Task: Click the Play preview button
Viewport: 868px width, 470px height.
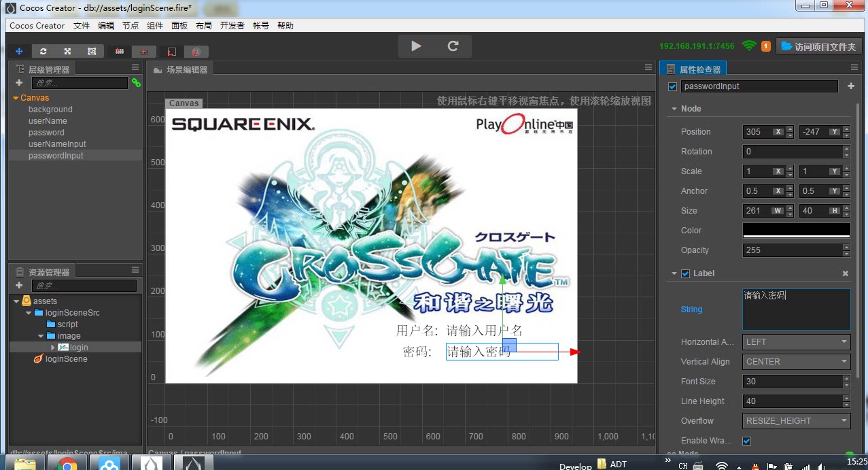Action: coord(416,46)
